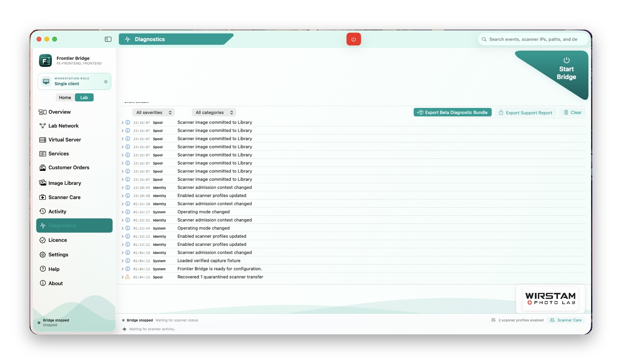Select Services in the sidebar
This screenshot has width=622, height=364.
(x=74, y=154)
